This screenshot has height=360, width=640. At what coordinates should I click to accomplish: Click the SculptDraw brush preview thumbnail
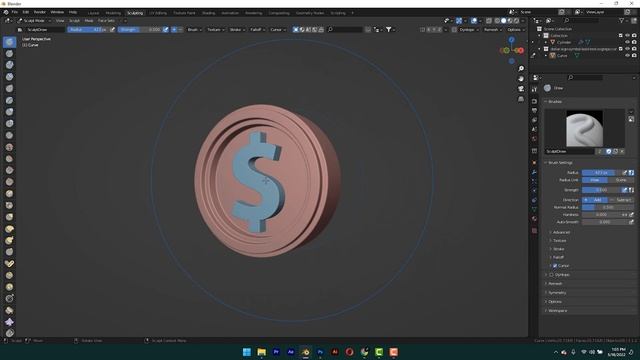pyautogui.click(x=584, y=128)
